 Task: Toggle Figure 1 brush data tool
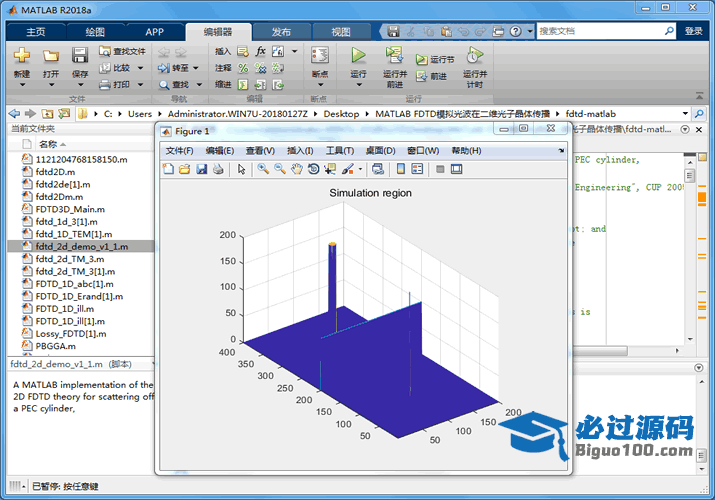(x=348, y=169)
